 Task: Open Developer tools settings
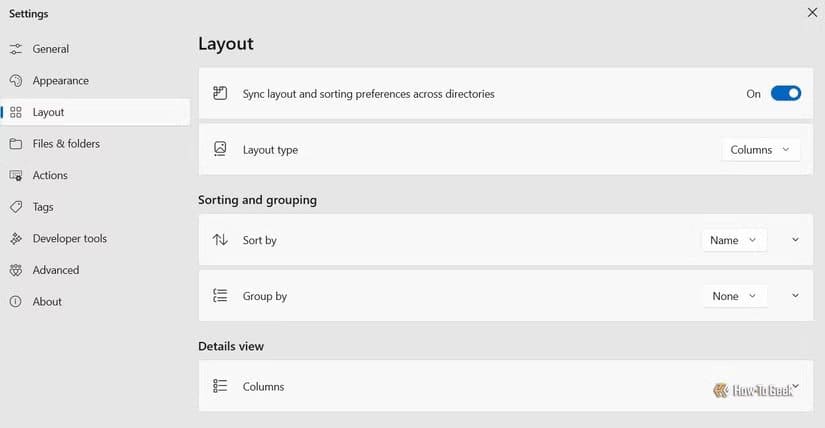[x=95, y=238]
